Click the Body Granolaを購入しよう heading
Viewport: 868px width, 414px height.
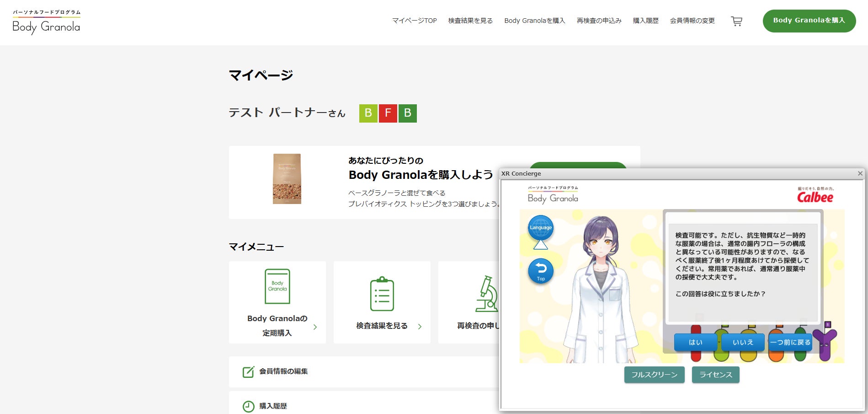click(x=421, y=175)
